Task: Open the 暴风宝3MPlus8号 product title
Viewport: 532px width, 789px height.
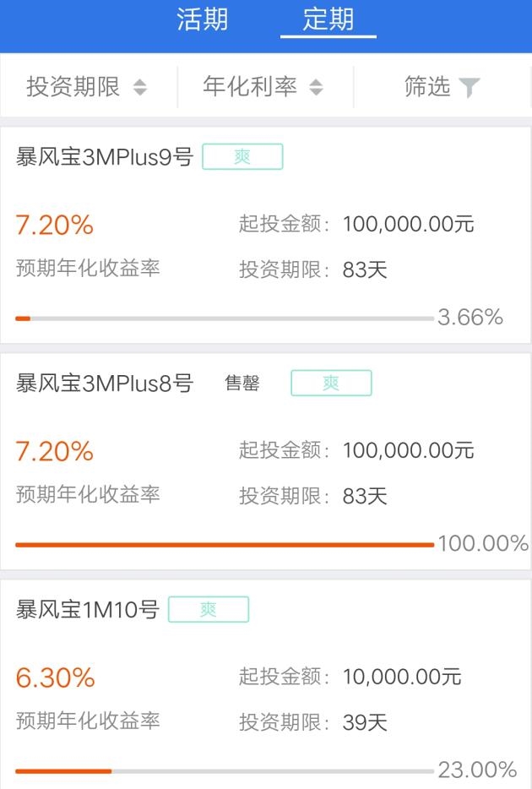Action: pyautogui.click(x=105, y=384)
